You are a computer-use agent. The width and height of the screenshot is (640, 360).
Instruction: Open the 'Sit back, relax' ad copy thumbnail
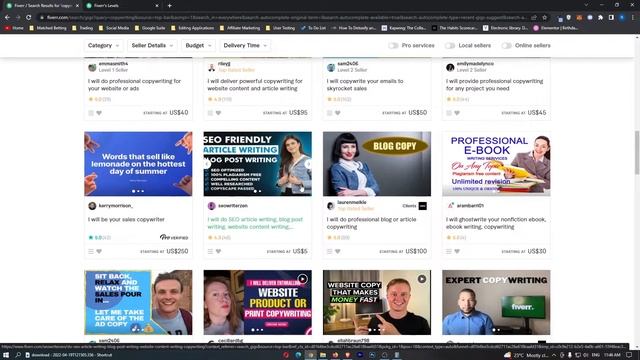[x=138, y=302]
